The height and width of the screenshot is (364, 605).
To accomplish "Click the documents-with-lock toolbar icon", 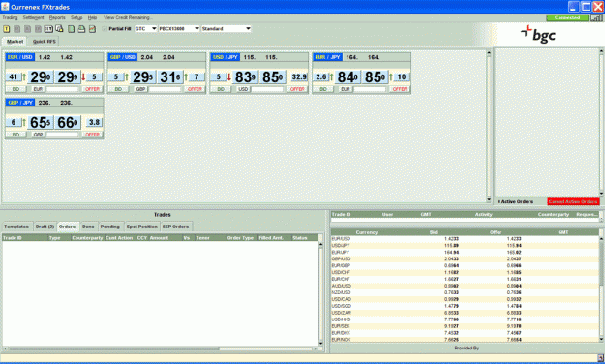I will 59,29.
